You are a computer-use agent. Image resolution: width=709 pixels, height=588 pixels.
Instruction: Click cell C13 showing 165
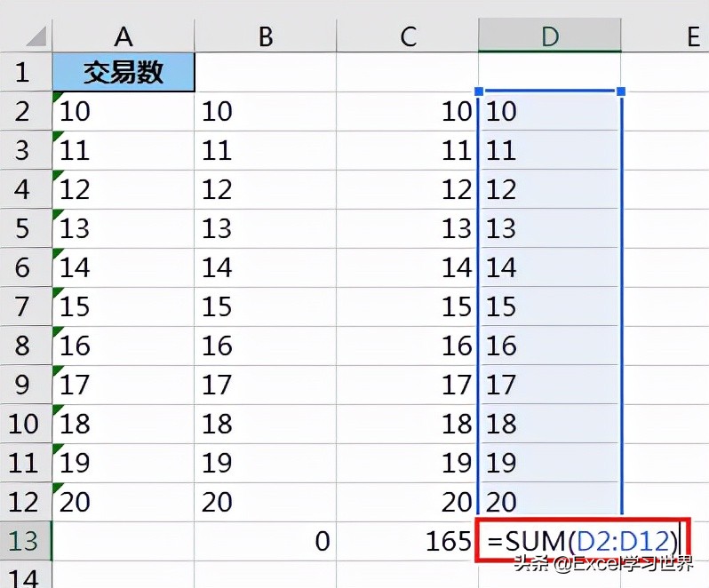click(x=408, y=541)
